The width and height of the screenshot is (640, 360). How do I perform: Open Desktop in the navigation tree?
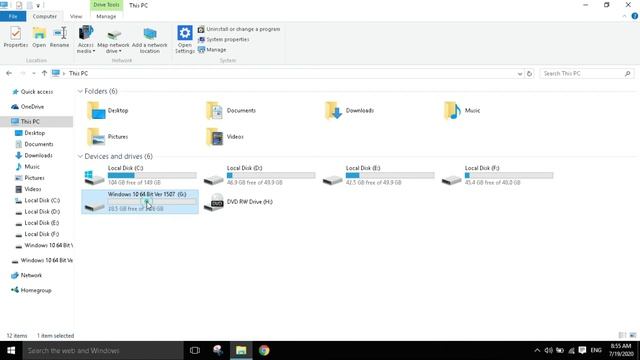(x=34, y=133)
